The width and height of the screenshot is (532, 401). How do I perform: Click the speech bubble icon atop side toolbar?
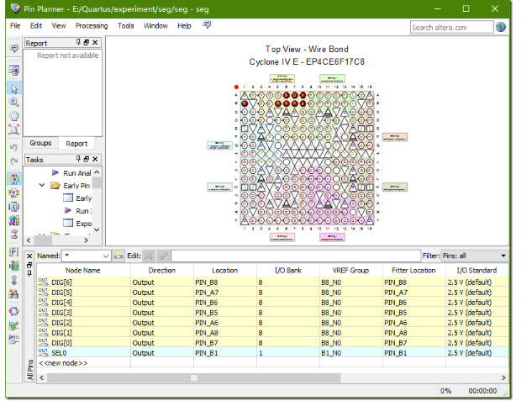[x=14, y=49]
